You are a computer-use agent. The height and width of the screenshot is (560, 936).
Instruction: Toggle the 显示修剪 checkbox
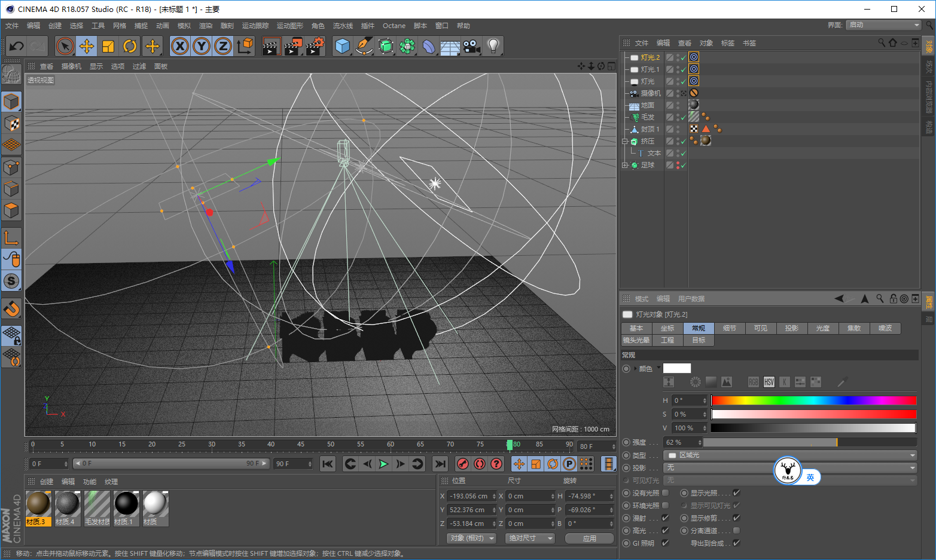[736, 518]
